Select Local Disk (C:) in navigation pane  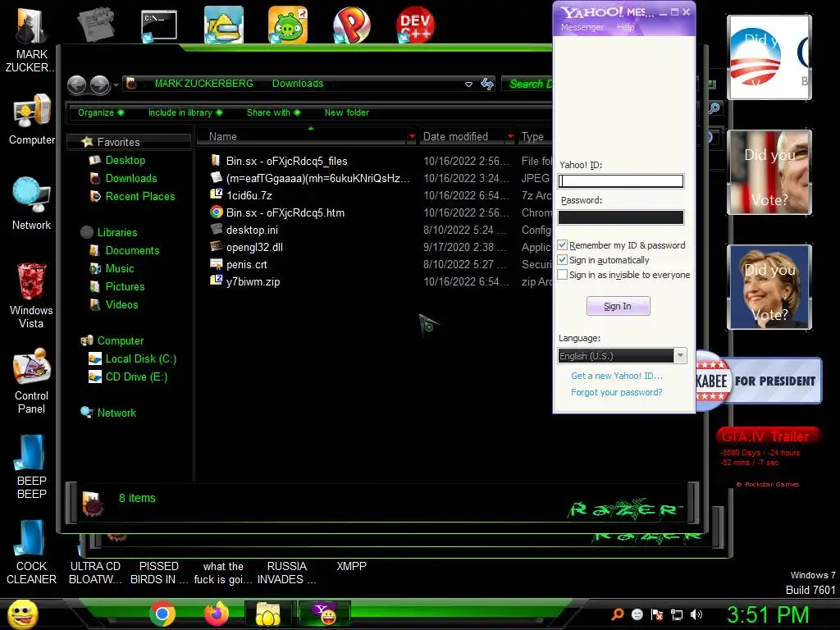pyautogui.click(x=140, y=359)
